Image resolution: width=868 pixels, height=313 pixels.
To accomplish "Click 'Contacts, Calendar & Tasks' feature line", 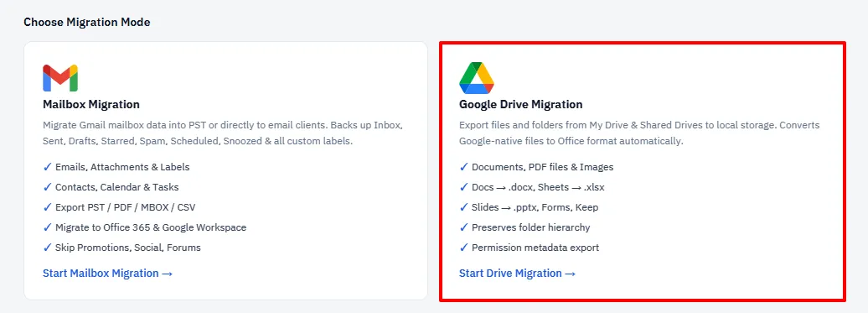I will tap(111, 187).
